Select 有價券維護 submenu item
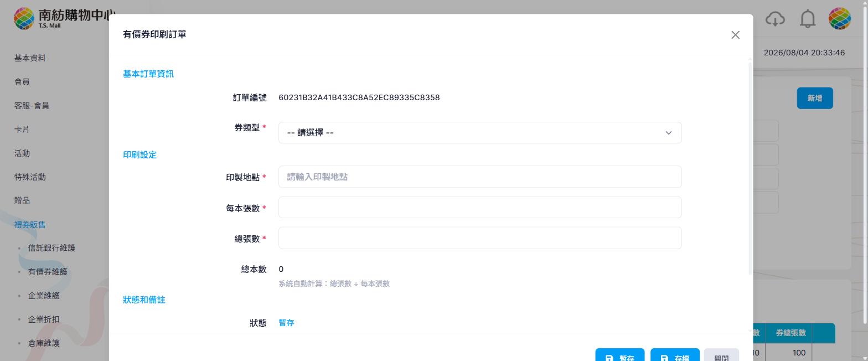 click(x=48, y=272)
